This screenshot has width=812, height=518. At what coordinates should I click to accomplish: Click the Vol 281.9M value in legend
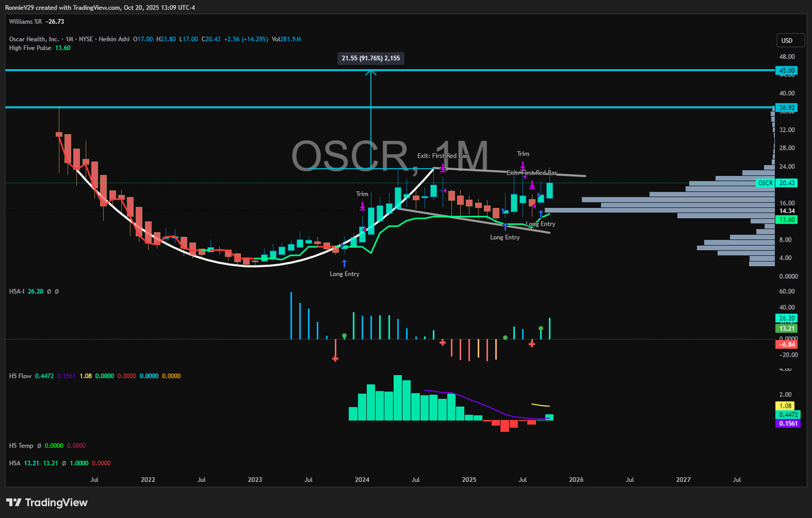click(288, 39)
